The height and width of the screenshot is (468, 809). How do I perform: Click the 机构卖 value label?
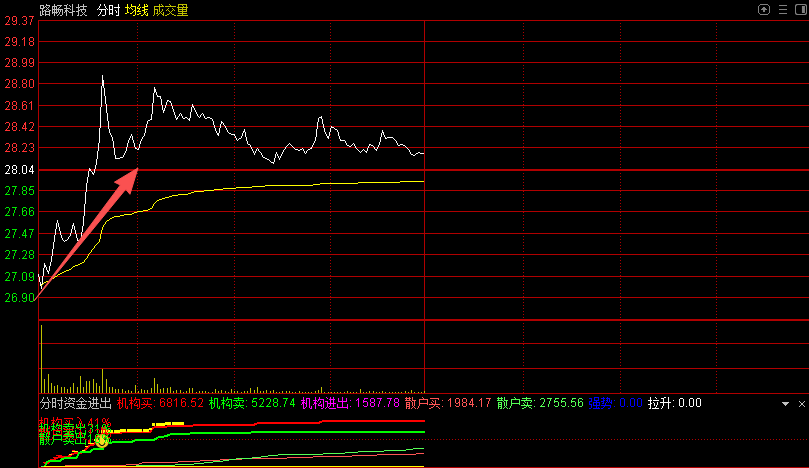click(251, 404)
